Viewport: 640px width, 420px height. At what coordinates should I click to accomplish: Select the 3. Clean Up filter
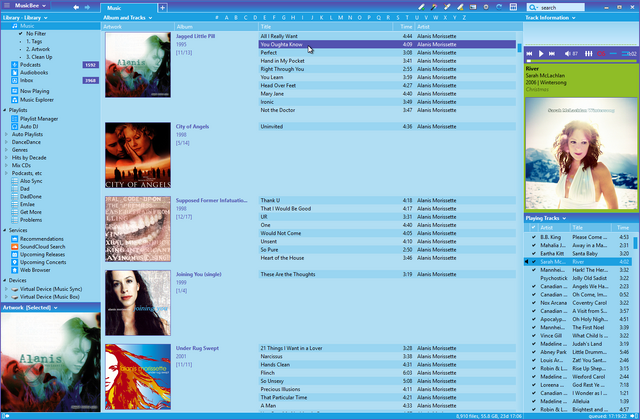coord(39,57)
